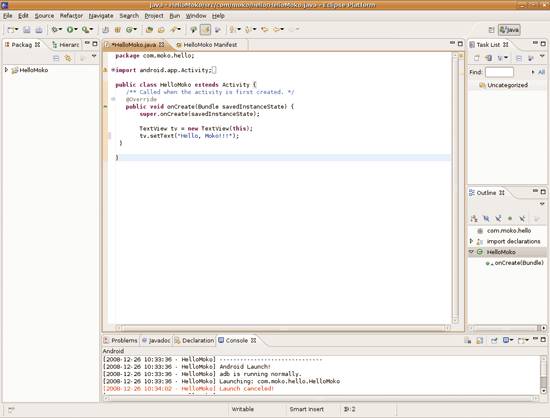
Task: Toggle Hide Static Members in Outline
Action: pyautogui.click(x=498, y=218)
